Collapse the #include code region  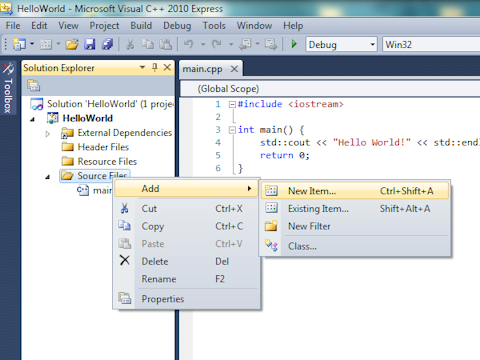point(232,104)
